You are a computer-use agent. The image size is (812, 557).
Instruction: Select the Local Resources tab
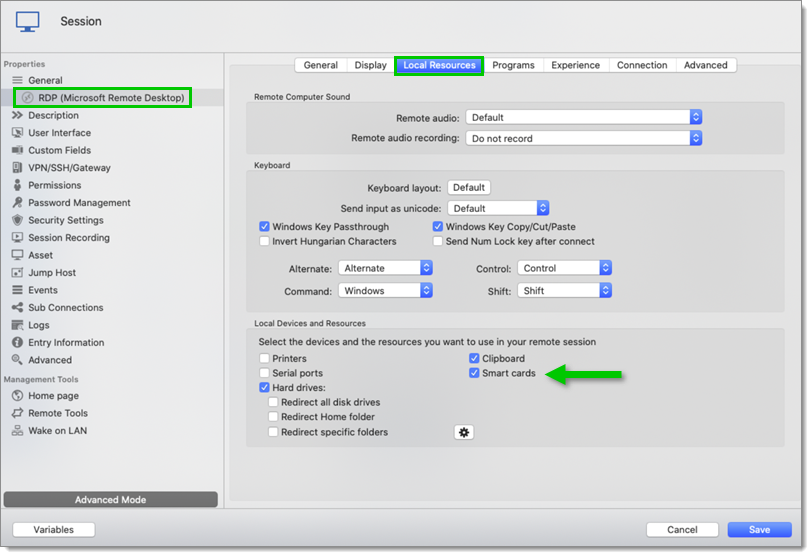(439, 65)
